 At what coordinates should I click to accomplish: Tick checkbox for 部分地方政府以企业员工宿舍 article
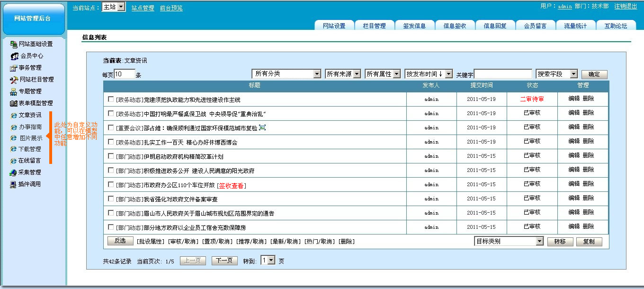pyautogui.click(x=111, y=227)
